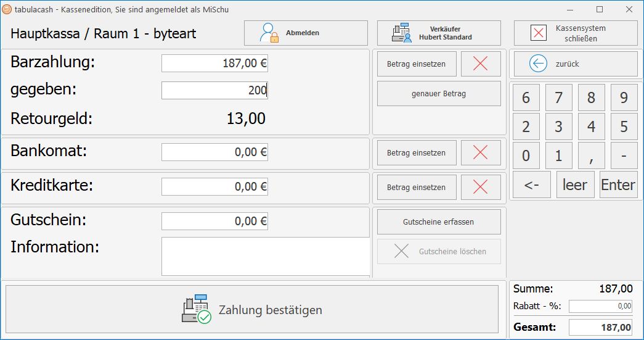
Task: Go back with zurück button
Action: pos(576,64)
